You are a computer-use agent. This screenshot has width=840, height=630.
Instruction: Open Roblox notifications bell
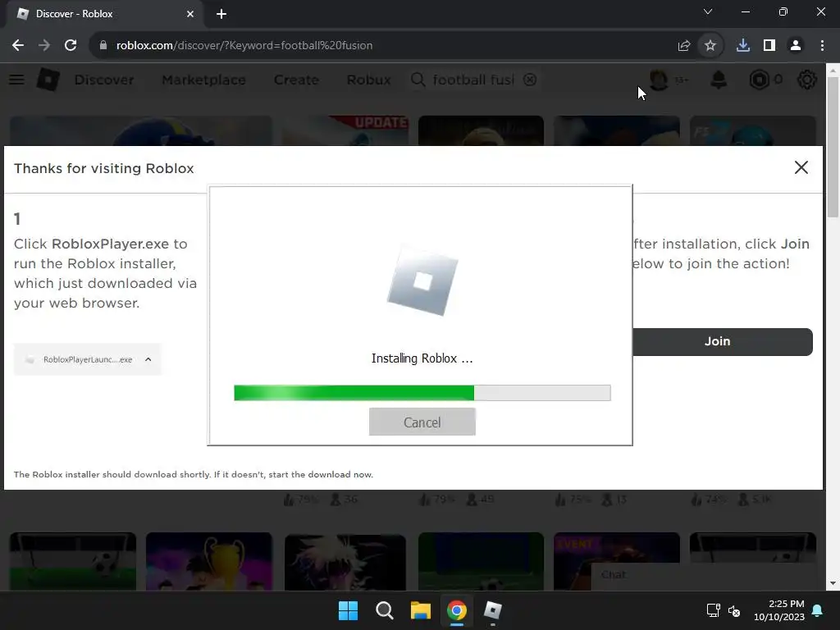click(x=719, y=80)
